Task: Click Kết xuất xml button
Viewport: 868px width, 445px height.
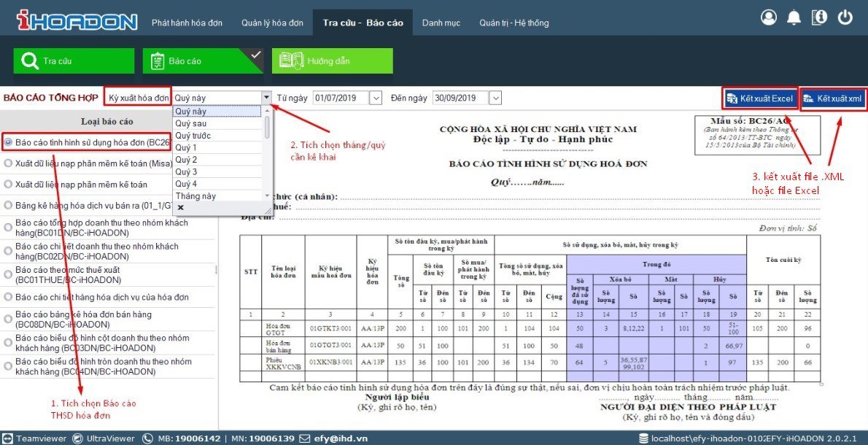Action: click(833, 98)
